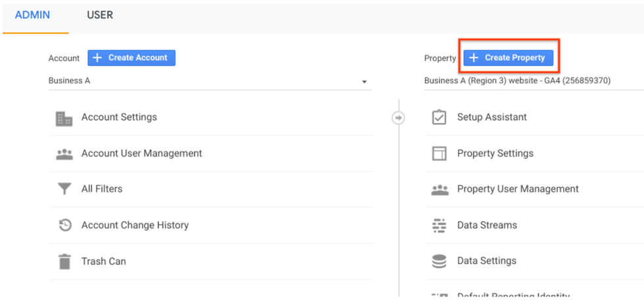Switch to the USER tab
644x307 pixels.
[100, 15]
